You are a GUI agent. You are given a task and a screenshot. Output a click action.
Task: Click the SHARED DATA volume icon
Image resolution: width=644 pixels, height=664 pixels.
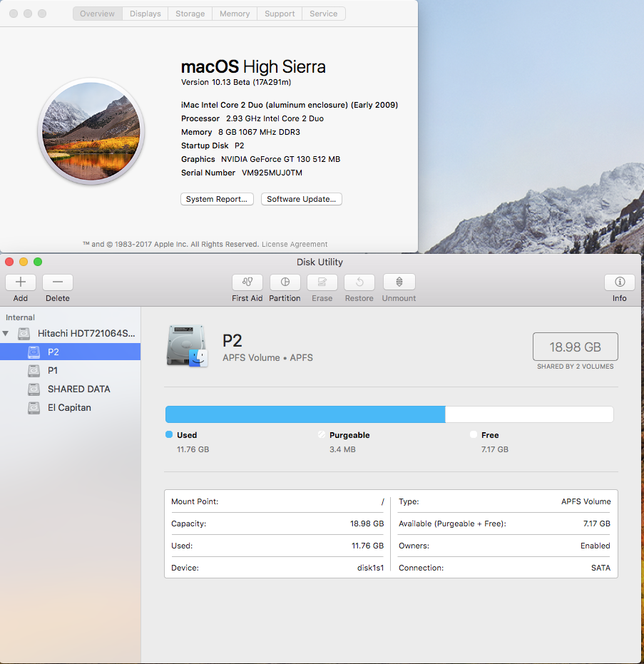click(x=34, y=389)
